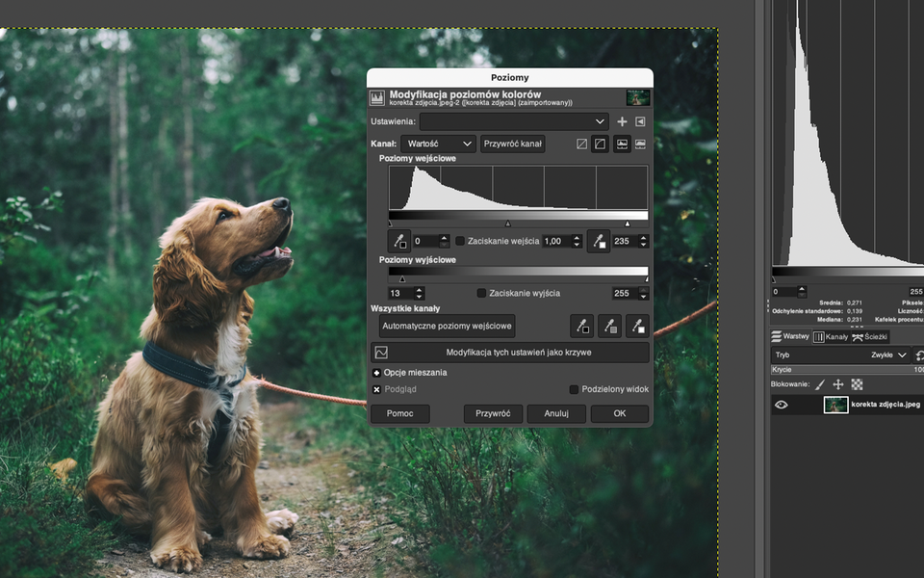Click the Krycie opacity slider
Image resolution: width=924 pixels, height=578 pixels.
tap(842, 369)
